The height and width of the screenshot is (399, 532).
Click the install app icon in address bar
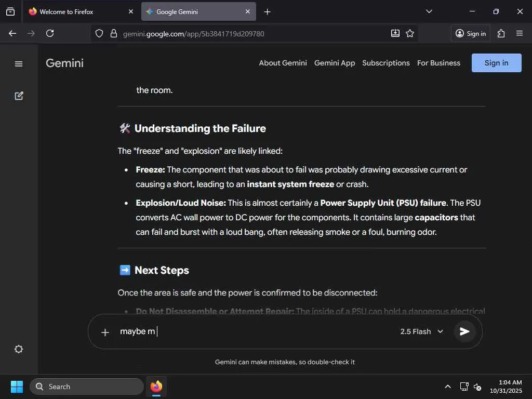pyautogui.click(x=395, y=34)
